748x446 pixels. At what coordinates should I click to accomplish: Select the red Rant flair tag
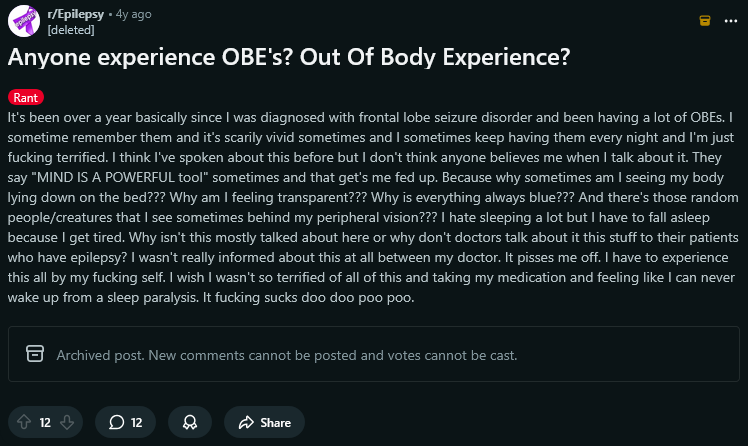tap(27, 97)
